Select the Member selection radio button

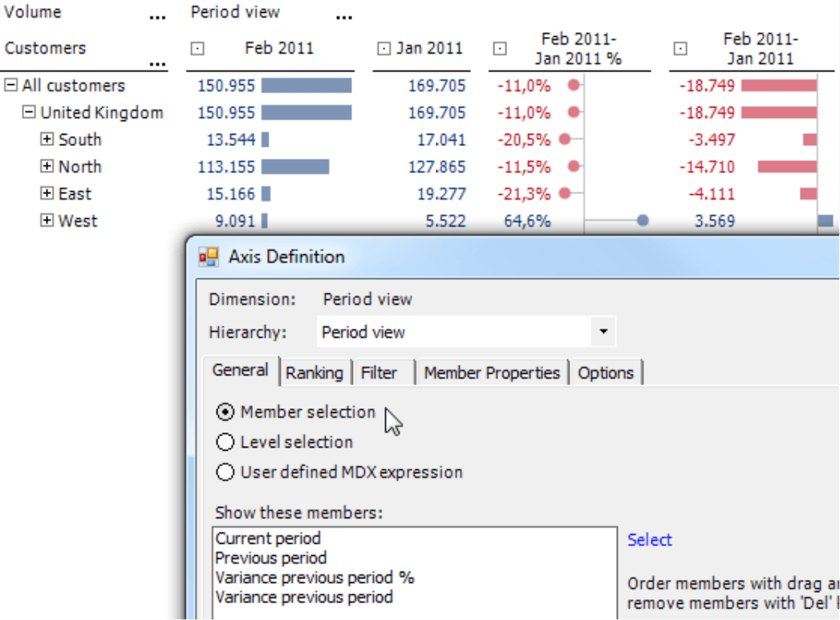(226, 412)
